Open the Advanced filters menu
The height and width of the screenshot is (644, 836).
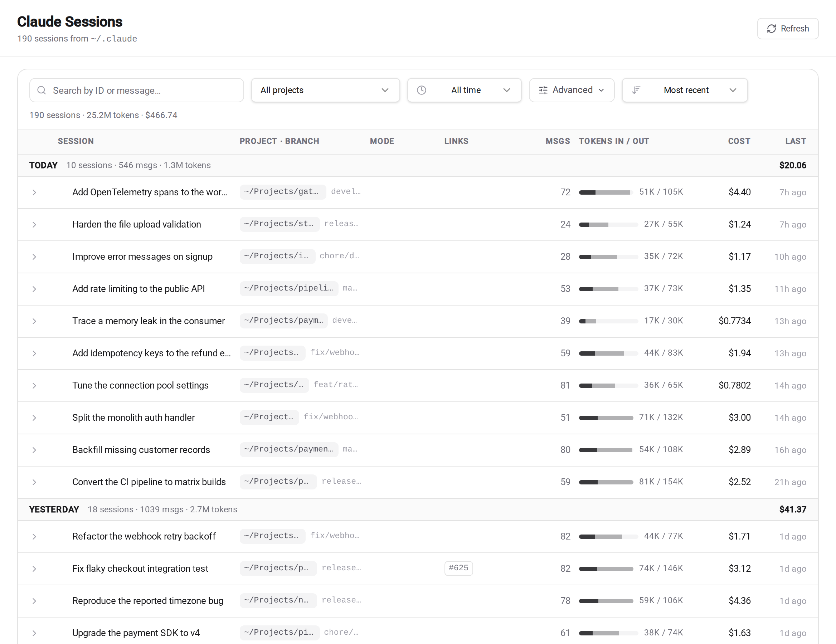coord(572,90)
